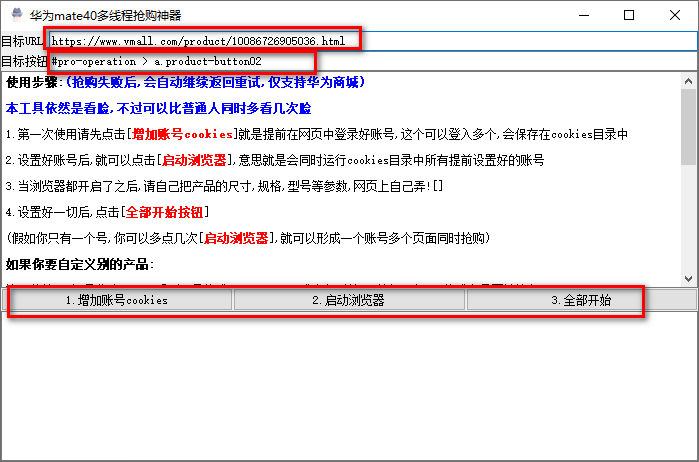Click the red 增加账号cookies text in step 1
The height and width of the screenshot is (462, 699).
[182, 134]
